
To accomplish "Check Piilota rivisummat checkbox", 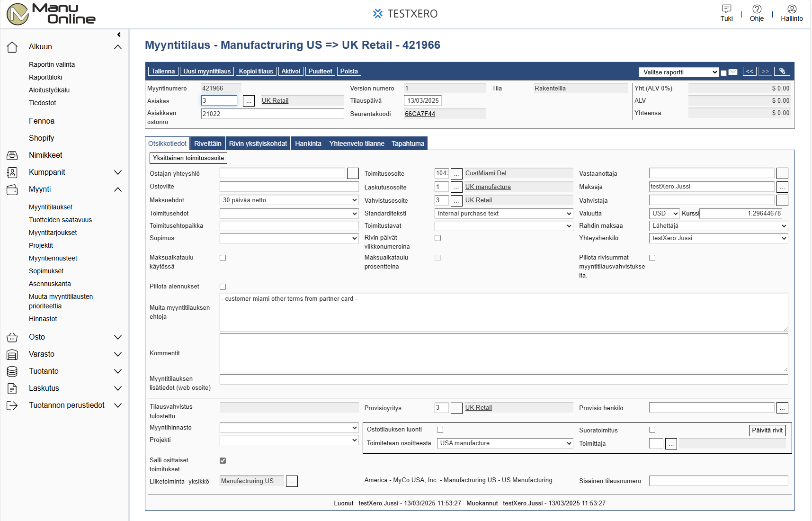I will coord(652,258).
